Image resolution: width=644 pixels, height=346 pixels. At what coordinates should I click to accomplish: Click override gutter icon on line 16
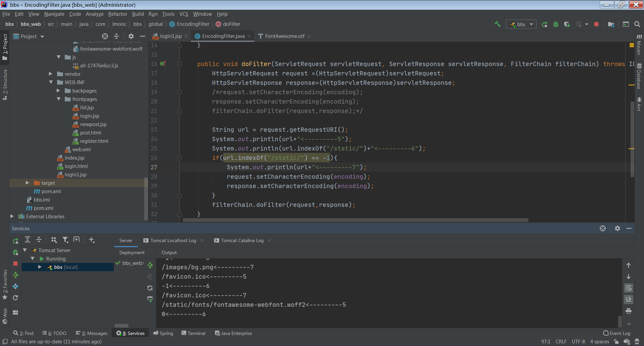tap(163, 64)
